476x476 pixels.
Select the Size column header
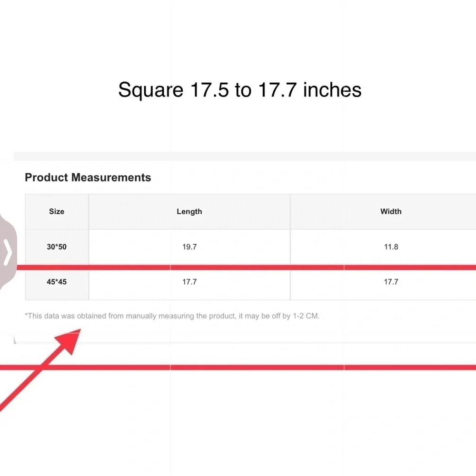[57, 212]
